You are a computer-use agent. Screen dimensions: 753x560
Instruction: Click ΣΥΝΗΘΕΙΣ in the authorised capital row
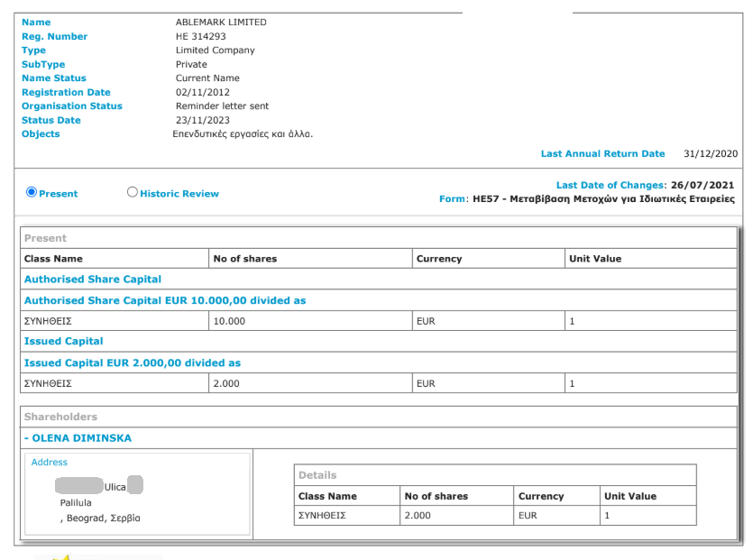click(48, 321)
